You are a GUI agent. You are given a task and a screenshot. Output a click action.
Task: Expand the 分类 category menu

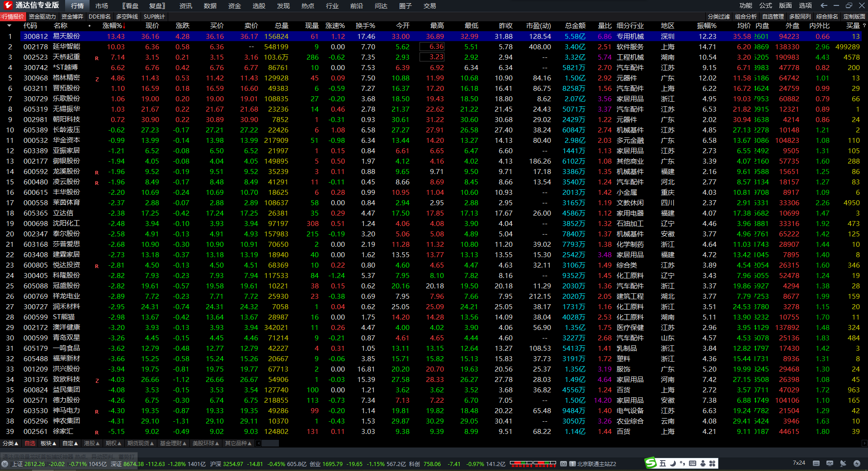coord(10,443)
